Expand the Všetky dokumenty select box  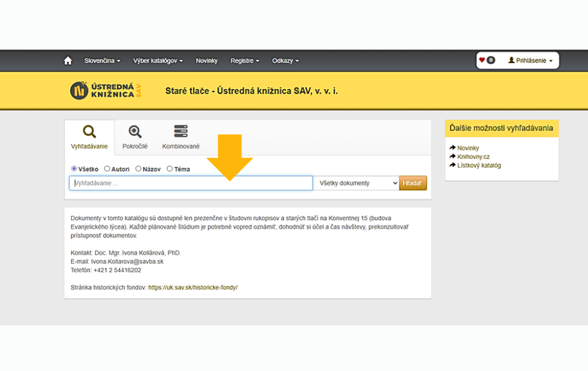358,183
